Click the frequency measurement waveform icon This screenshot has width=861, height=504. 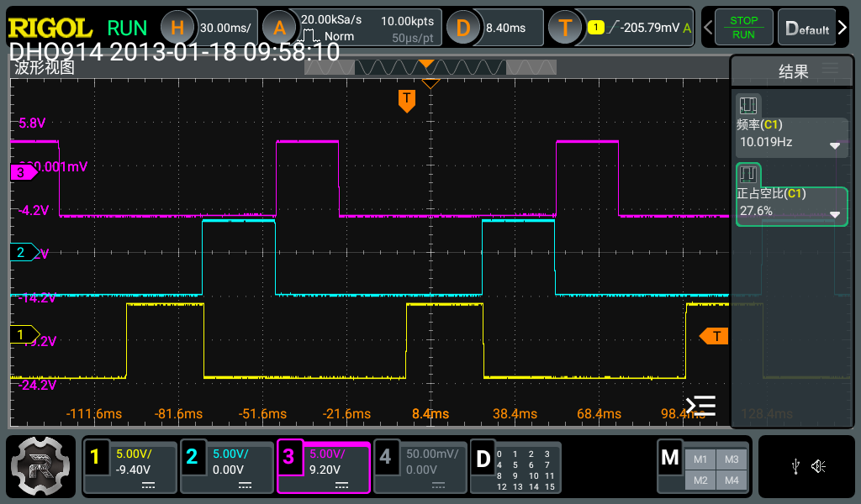click(x=747, y=106)
